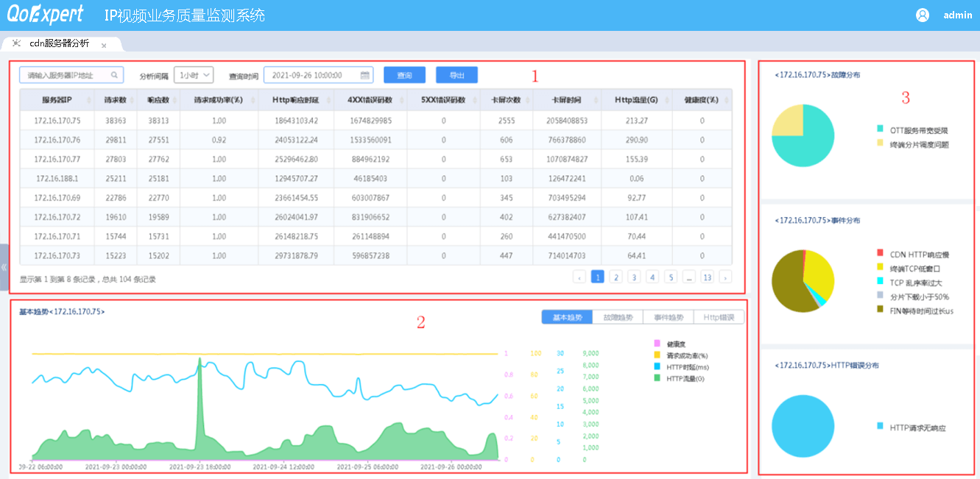Close the cdn服务器分析 tab
980x479 pixels.
pyautogui.click(x=104, y=45)
